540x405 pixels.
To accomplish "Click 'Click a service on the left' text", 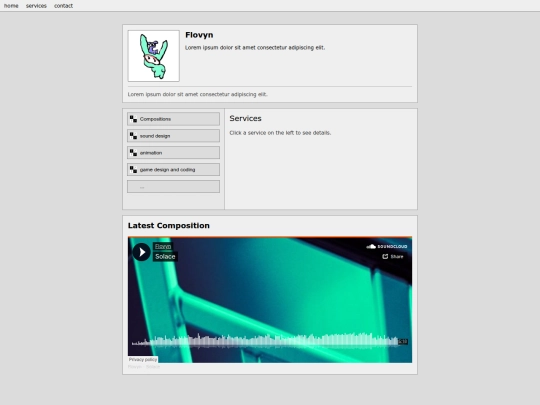I will point(280,133).
